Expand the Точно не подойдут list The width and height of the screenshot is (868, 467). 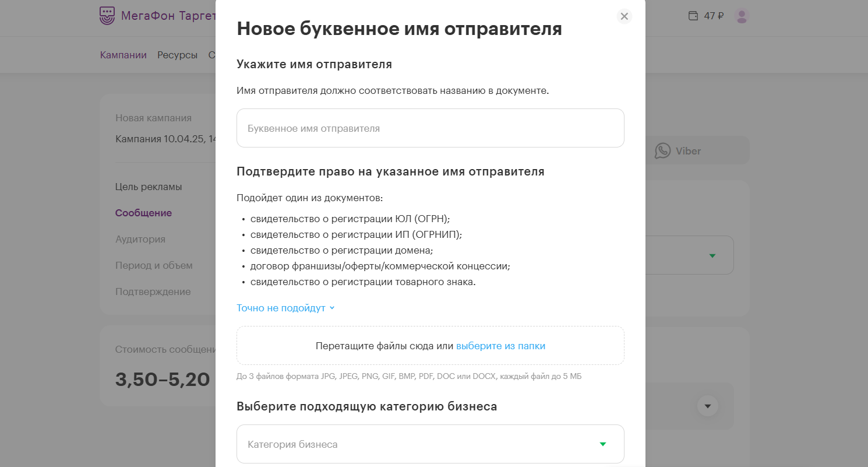click(285, 308)
